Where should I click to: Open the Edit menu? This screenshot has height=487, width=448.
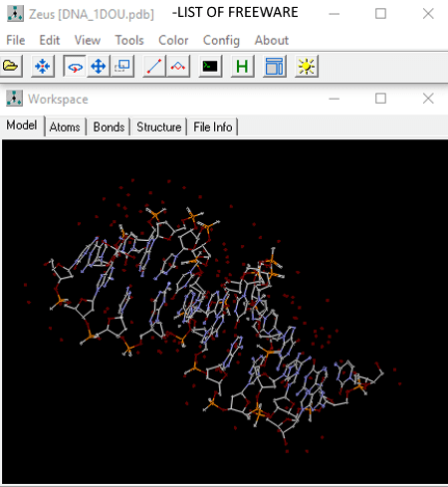pos(50,40)
